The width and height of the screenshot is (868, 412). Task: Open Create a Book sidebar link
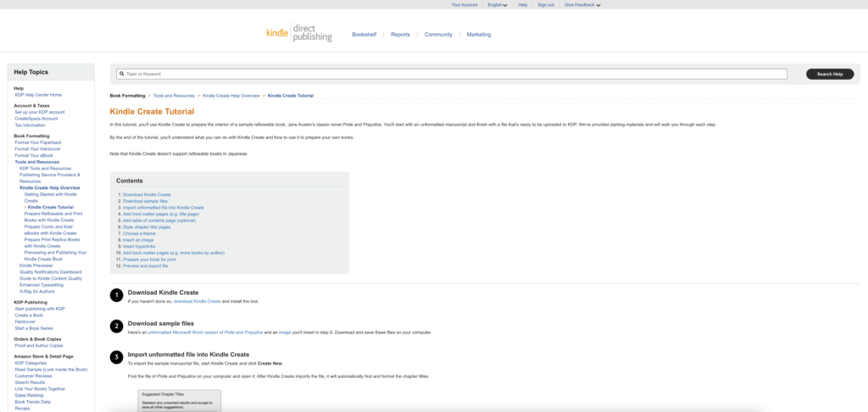(x=29, y=315)
